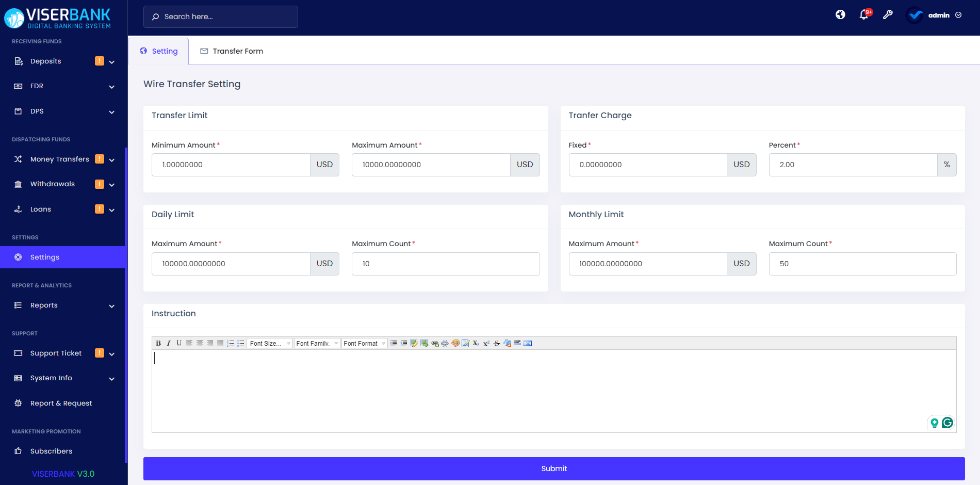Insert a hyperlink using the editor toolbar

pyautogui.click(x=435, y=343)
